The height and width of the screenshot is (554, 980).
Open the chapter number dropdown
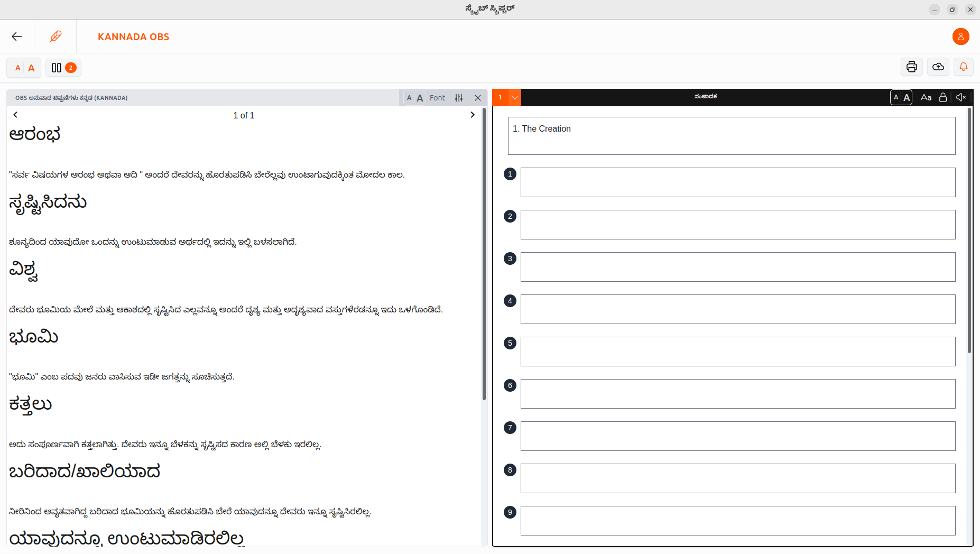point(515,97)
